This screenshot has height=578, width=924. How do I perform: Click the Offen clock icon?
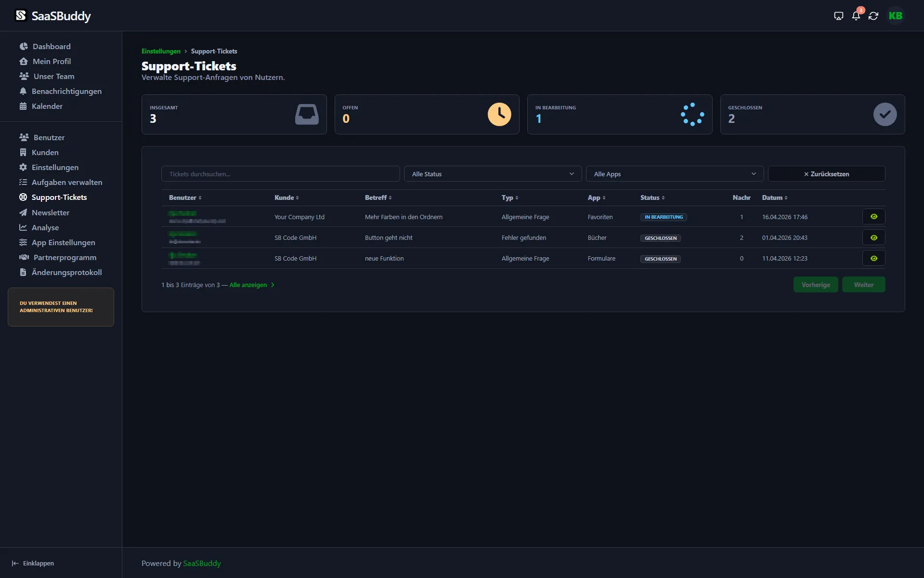tap(499, 115)
